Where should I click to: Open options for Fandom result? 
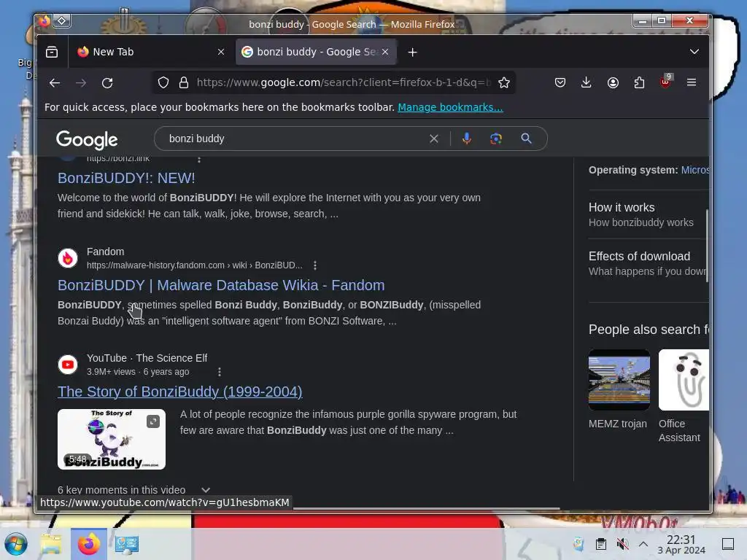[x=315, y=265]
